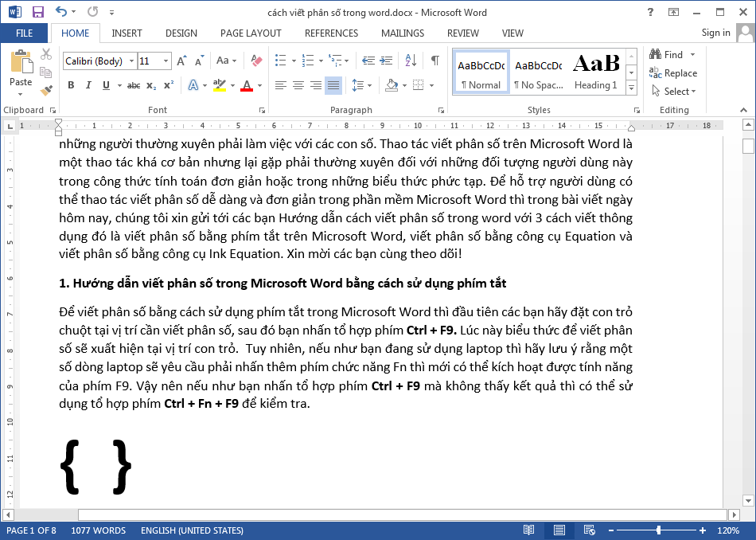Open Ribbon Display Options
The height and width of the screenshot is (540, 756).
[x=673, y=12]
